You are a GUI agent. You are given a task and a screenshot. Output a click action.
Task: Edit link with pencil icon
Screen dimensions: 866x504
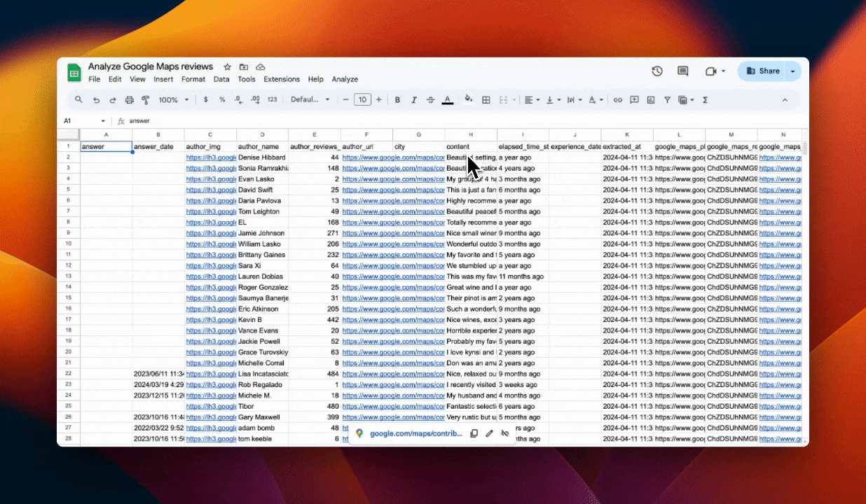click(490, 433)
